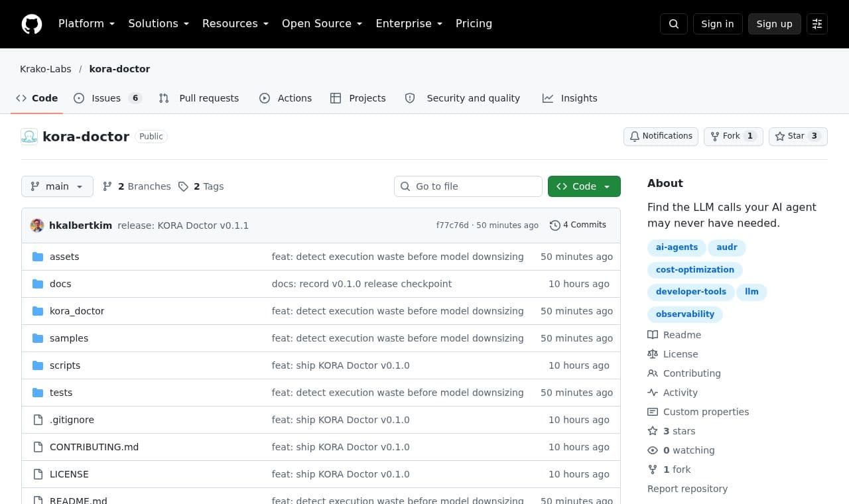
Task: Open the Projects tab
Action: click(x=358, y=98)
